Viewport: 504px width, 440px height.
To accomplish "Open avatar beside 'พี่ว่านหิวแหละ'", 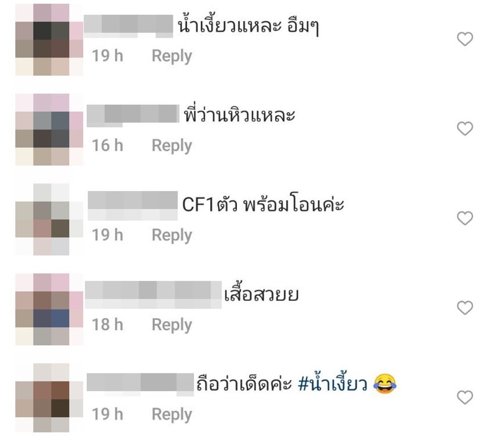I will 49,130.
